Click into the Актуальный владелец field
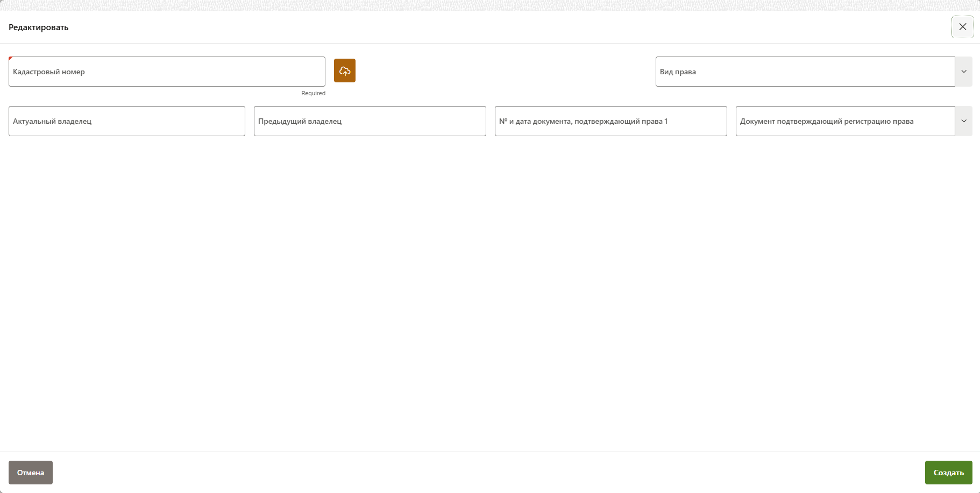The height and width of the screenshot is (493, 980). point(127,121)
